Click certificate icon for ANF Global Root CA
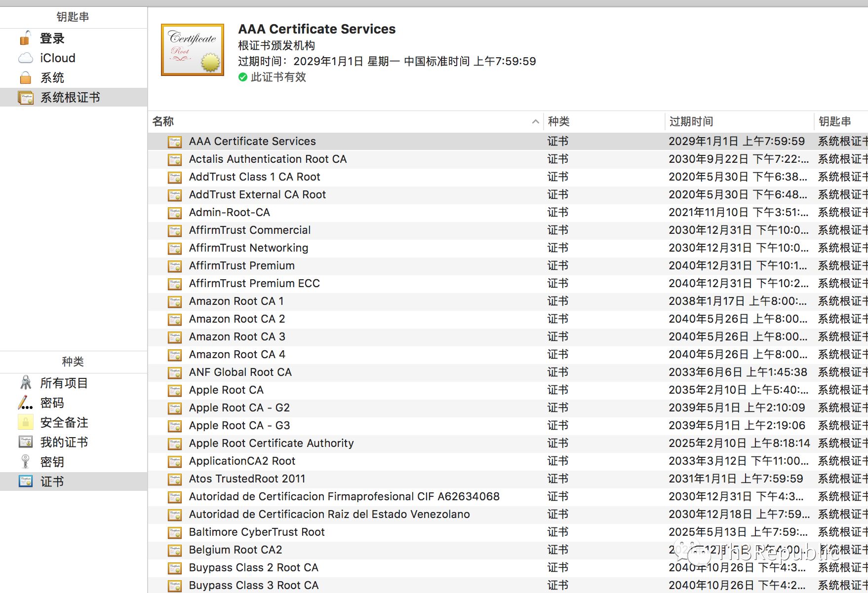Screen dimensions: 868x593 click(x=175, y=372)
